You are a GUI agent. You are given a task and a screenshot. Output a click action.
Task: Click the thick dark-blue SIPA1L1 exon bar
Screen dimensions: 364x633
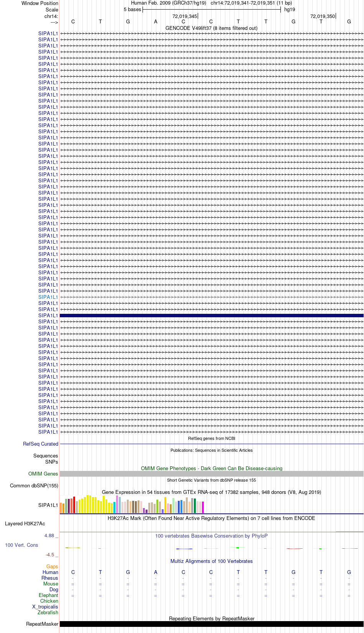pyautogui.click(x=212, y=315)
